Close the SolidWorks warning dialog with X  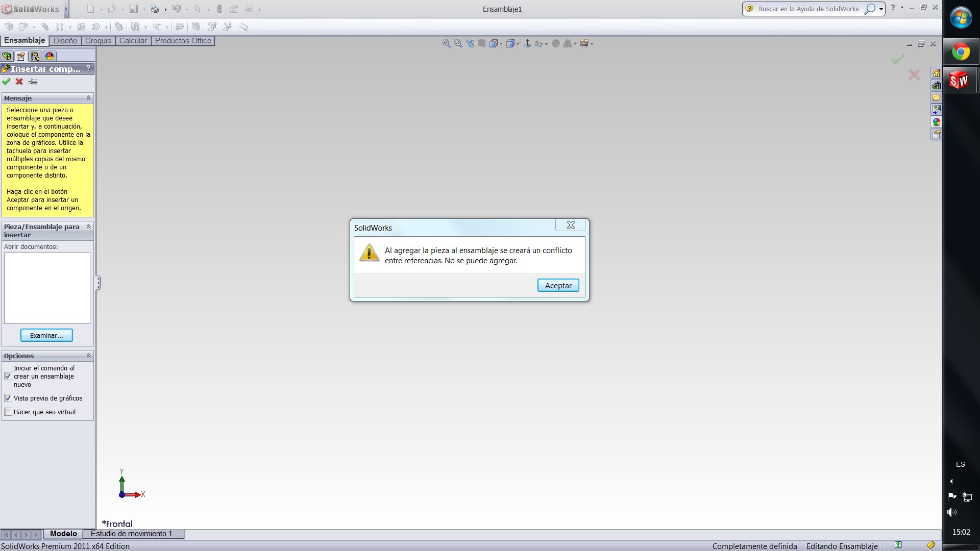(x=571, y=225)
